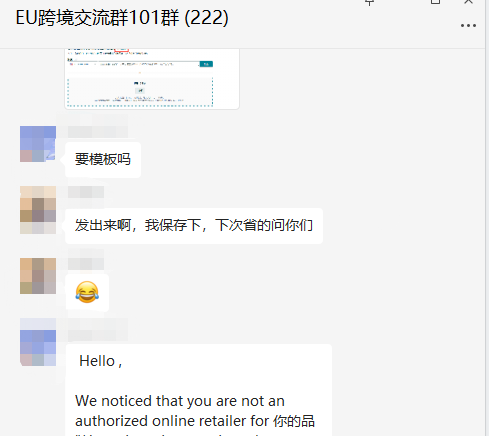Click the blurred sender name above '发出来啊'

(x=86, y=192)
